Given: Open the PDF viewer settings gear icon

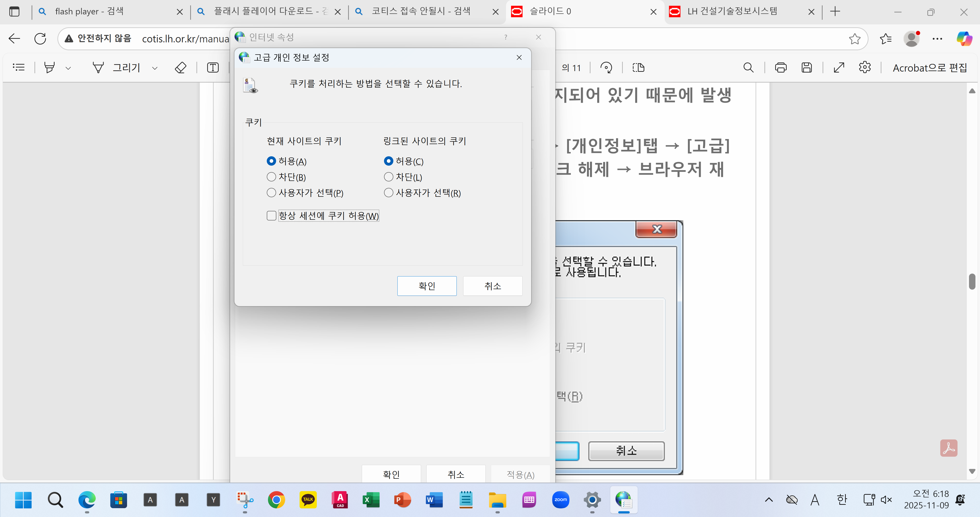Looking at the screenshot, I should coord(865,67).
